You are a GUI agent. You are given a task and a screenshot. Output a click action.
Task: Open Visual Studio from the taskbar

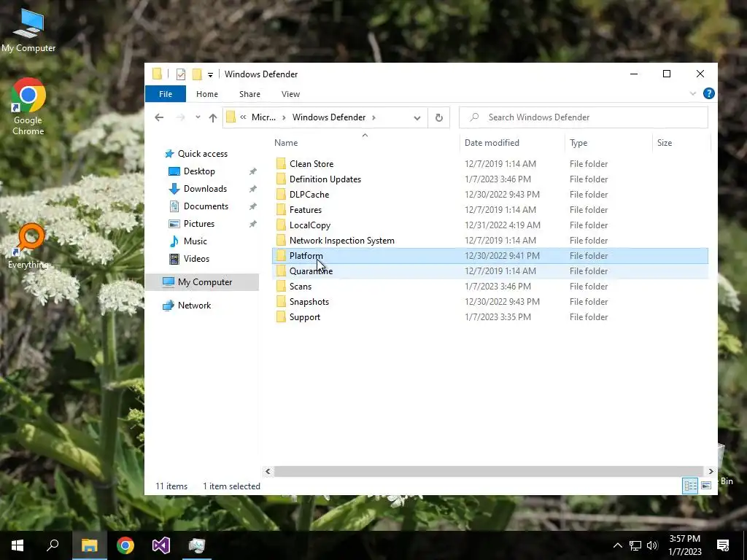[161, 545]
